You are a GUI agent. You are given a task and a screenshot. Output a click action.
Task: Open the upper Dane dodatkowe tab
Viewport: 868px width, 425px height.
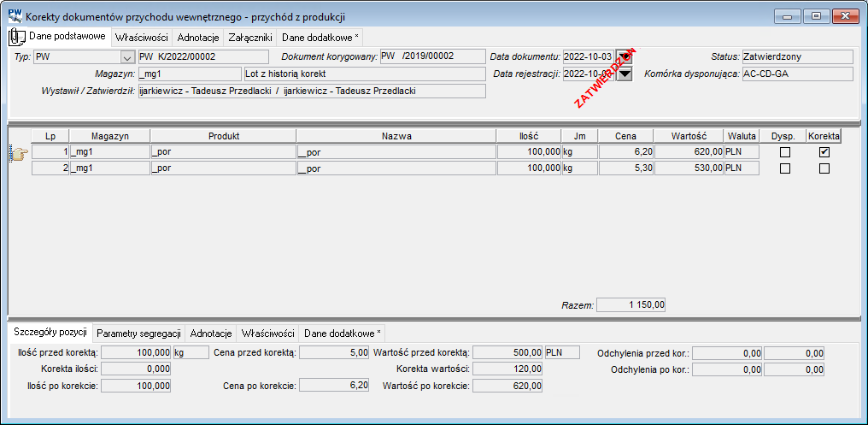click(x=320, y=38)
